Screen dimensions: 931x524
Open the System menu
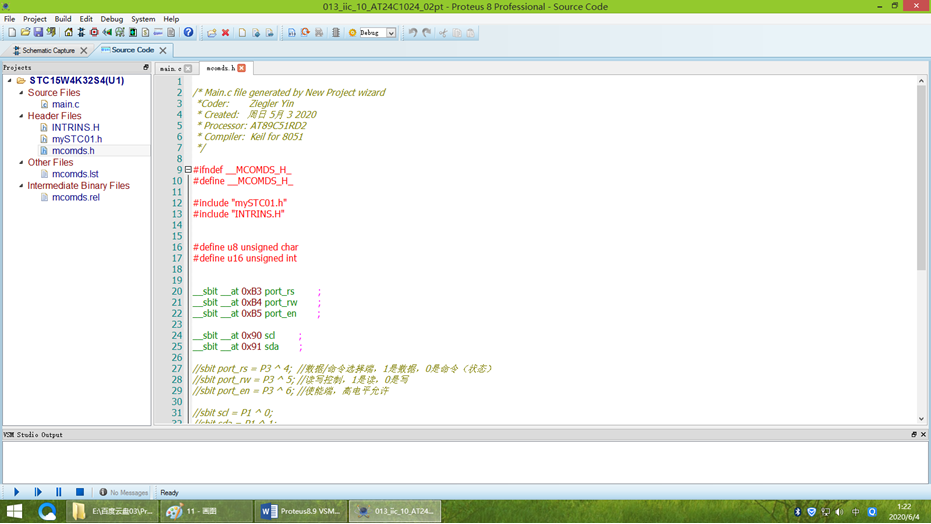(143, 19)
